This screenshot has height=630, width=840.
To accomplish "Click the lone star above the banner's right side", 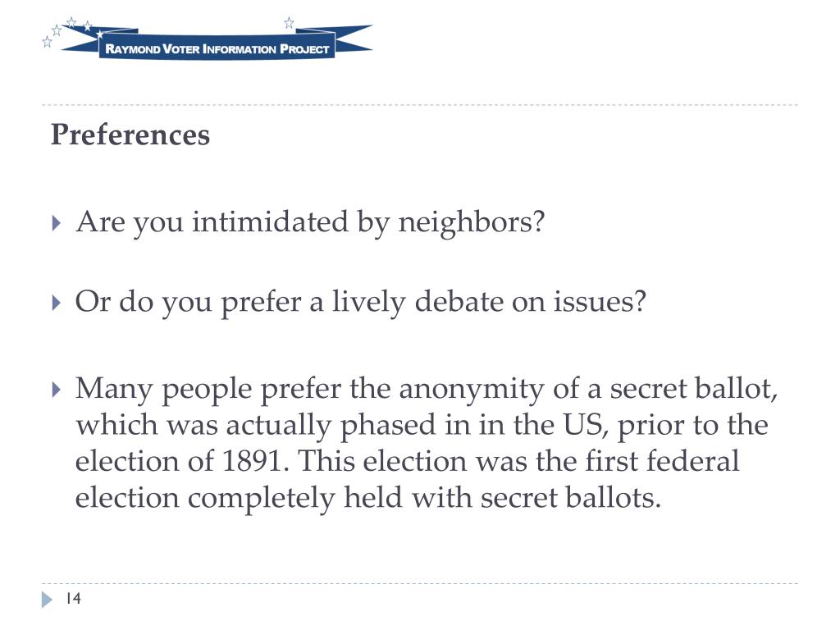I will (289, 22).
